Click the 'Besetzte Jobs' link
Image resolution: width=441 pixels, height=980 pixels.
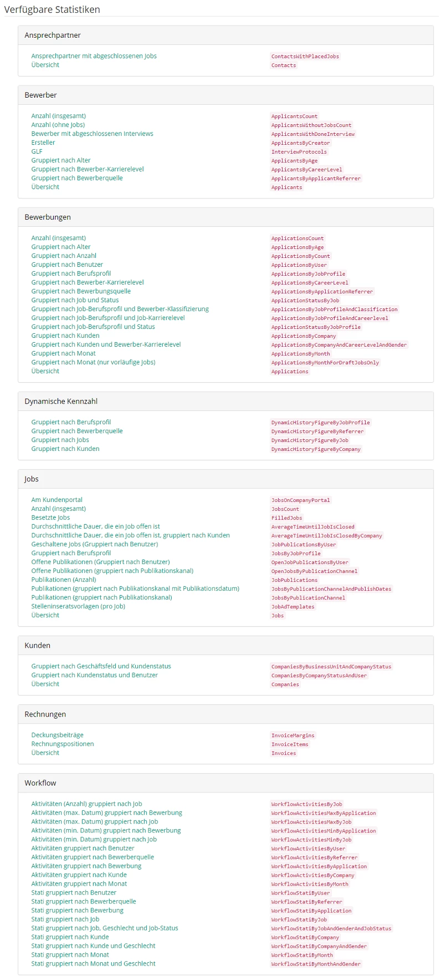point(50,517)
